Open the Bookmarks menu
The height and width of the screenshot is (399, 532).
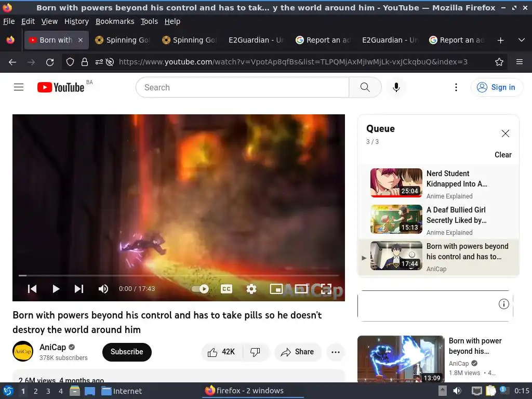[115, 21]
